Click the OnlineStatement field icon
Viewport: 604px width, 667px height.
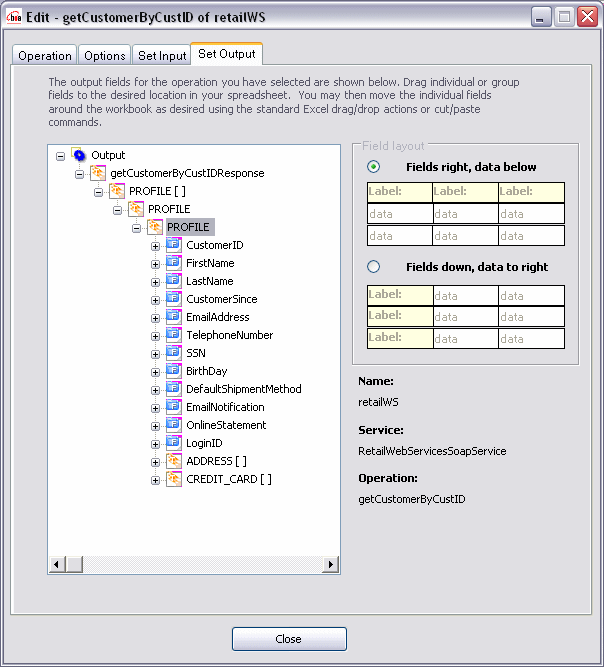click(174, 425)
